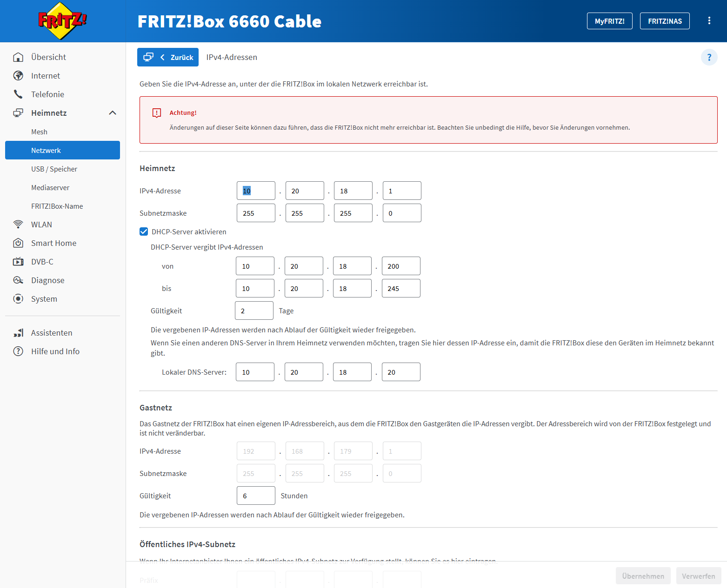The height and width of the screenshot is (588, 727).
Task: Click the network icon in Zurück button
Action: pyautogui.click(x=148, y=57)
